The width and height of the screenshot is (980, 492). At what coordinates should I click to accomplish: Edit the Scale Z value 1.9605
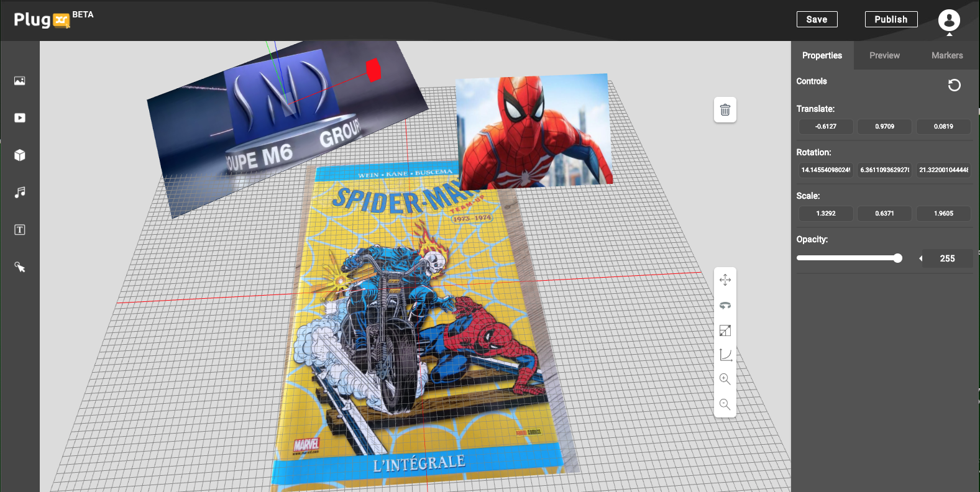pyautogui.click(x=943, y=213)
